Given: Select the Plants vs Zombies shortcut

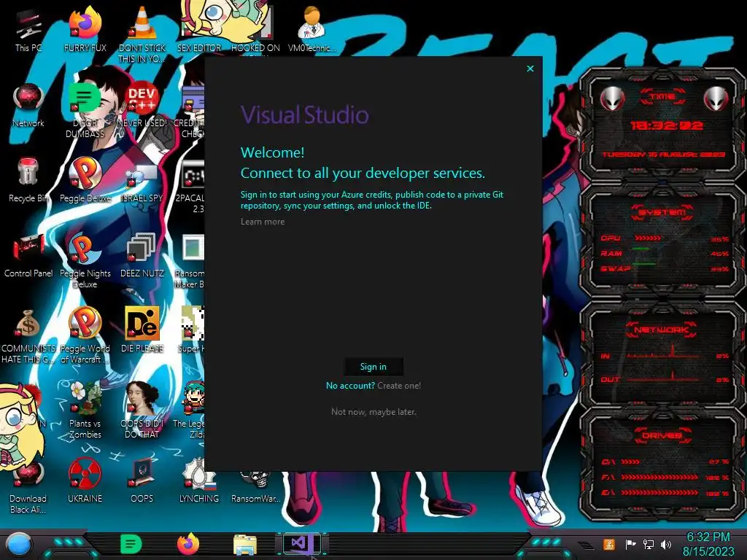Looking at the screenshot, I should [85, 411].
